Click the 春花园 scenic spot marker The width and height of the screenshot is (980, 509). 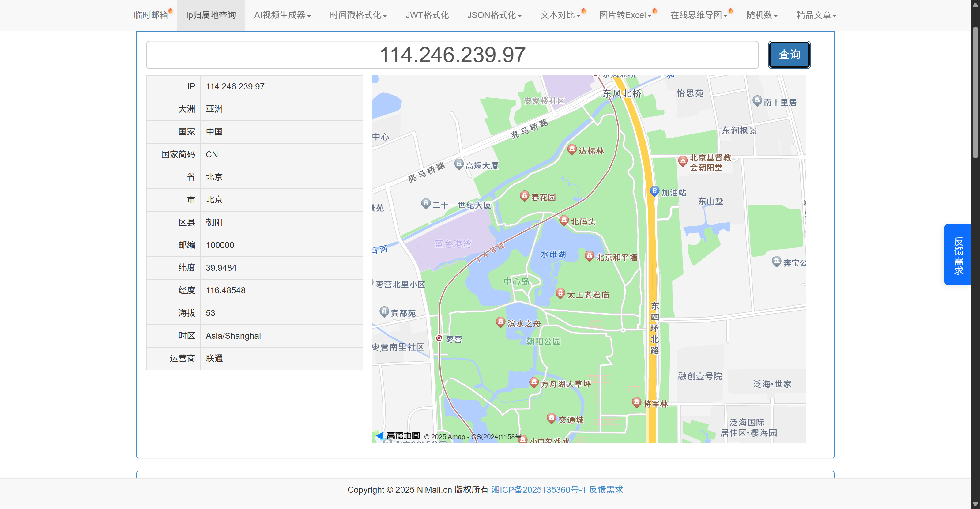[x=524, y=195]
